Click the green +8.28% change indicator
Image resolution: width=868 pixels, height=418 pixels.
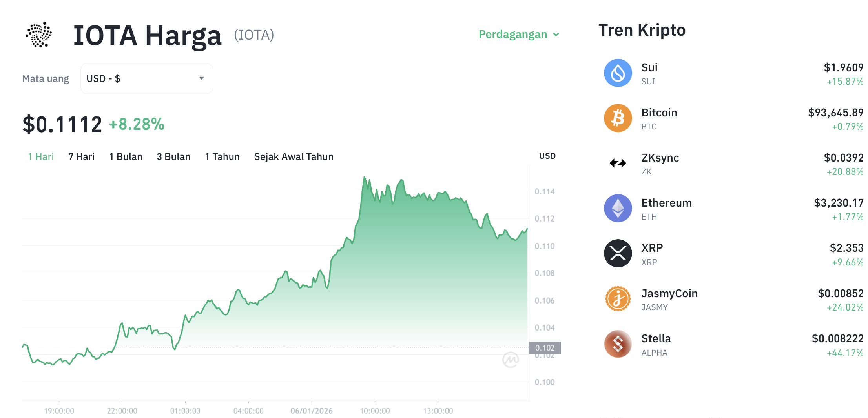tap(136, 124)
